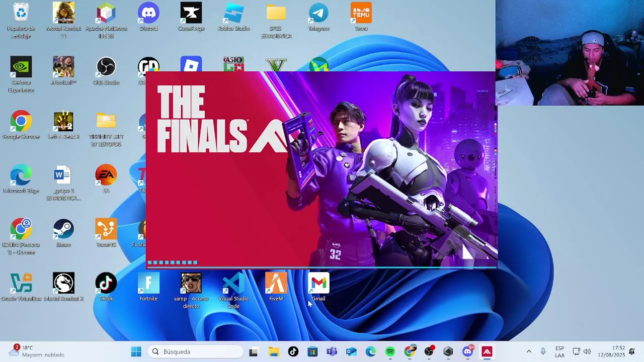Open Microsoft Teams from the taskbar
Image resolution: width=644 pixels, height=362 pixels.
click(x=332, y=352)
